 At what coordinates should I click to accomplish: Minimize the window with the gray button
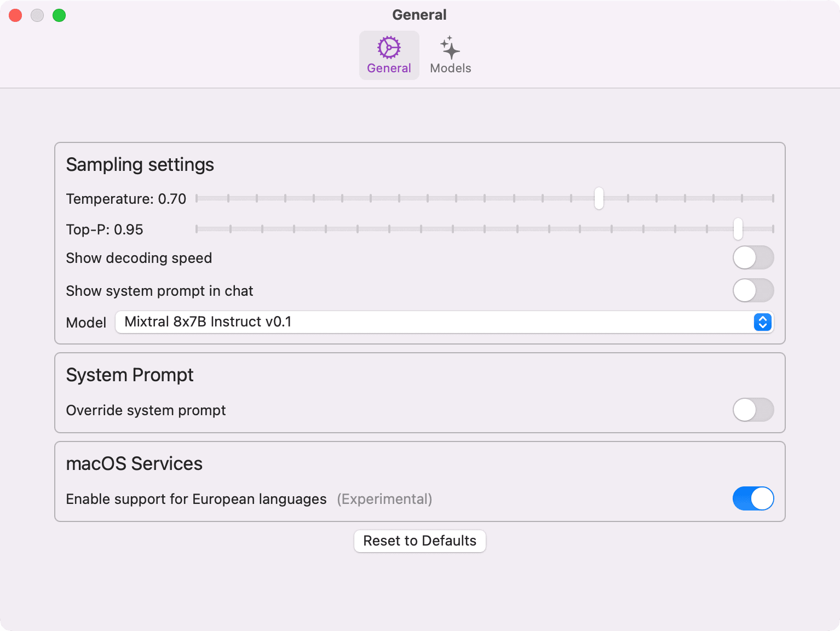tap(37, 15)
